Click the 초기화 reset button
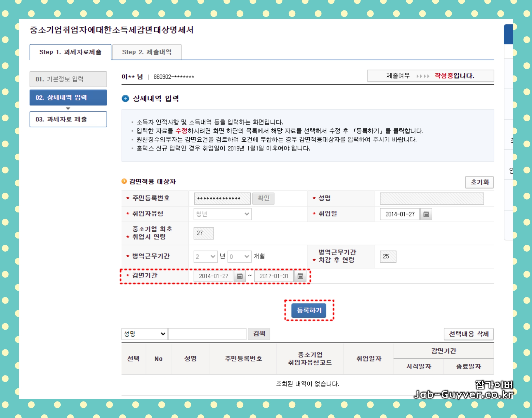This screenshot has height=418, width=532. click(479, 182)
